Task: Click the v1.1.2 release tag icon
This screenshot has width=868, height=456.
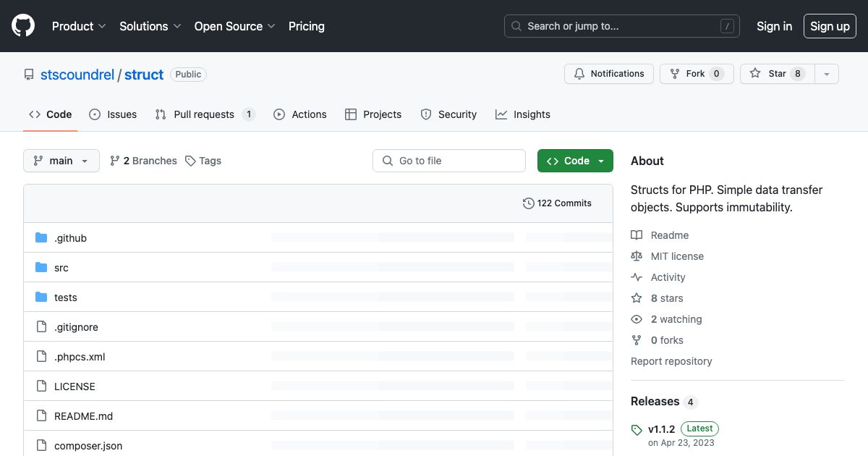Action: click(x=636, y=428)
